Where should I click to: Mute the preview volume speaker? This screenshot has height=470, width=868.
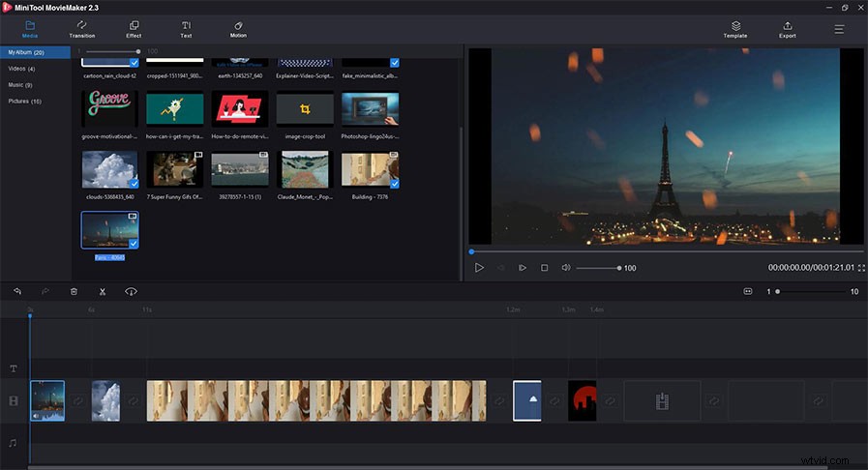click(x=566, y=268)
